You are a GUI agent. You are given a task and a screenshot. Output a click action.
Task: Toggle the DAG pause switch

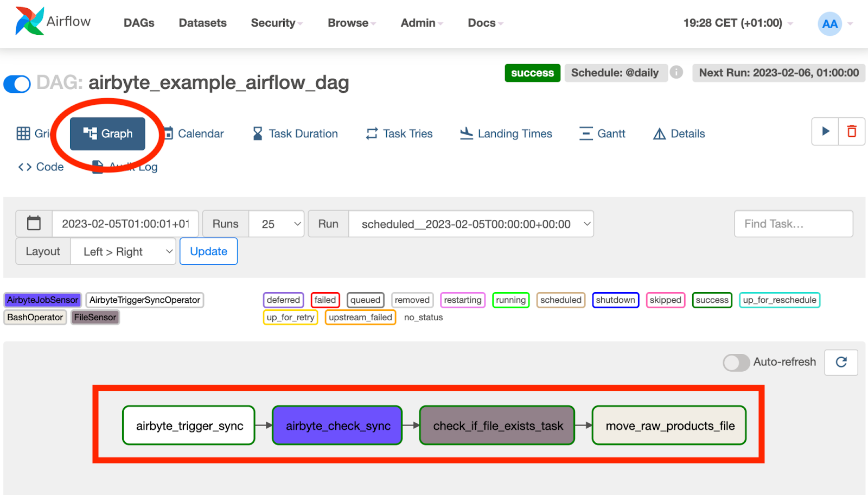[x=17, y=84]
